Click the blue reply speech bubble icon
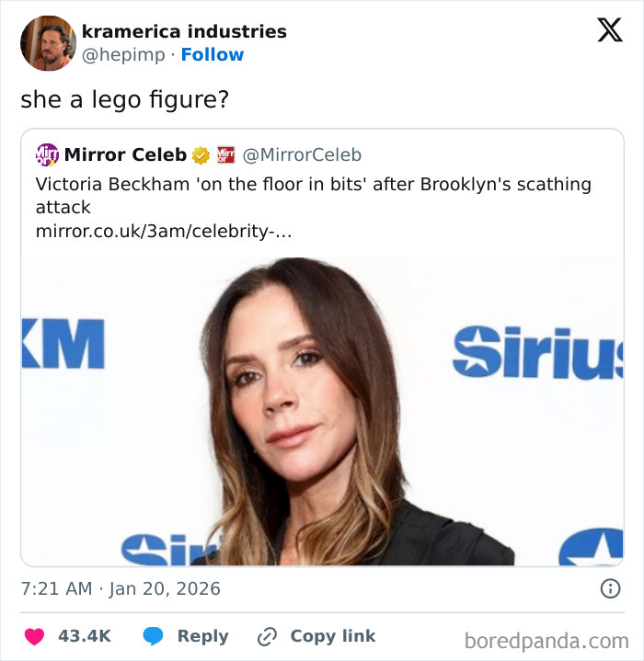This screenshot has height=661, width=644. [155, 636]
